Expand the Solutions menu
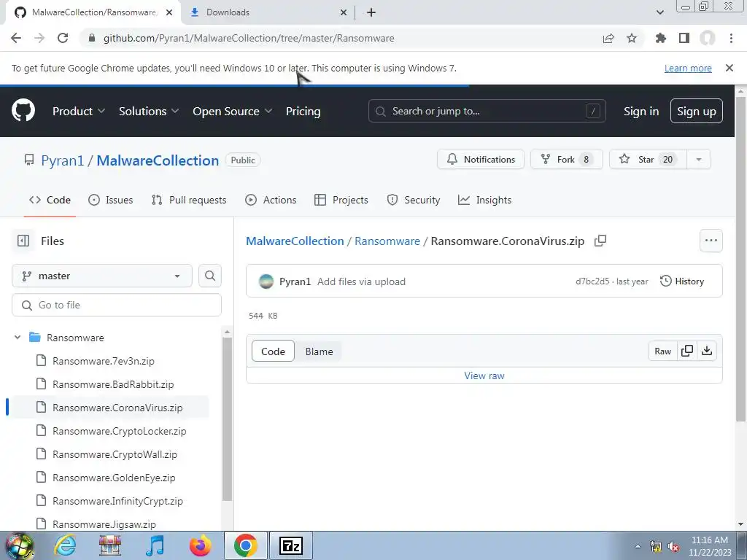Image resolution: width=747 pixels, height=560 pixels. 149,112
